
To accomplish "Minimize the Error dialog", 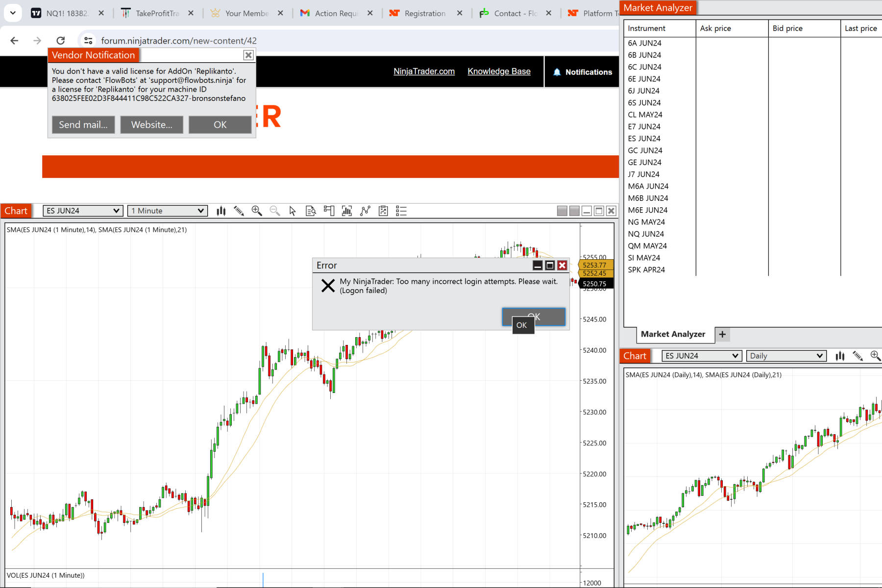I will 538,265.
